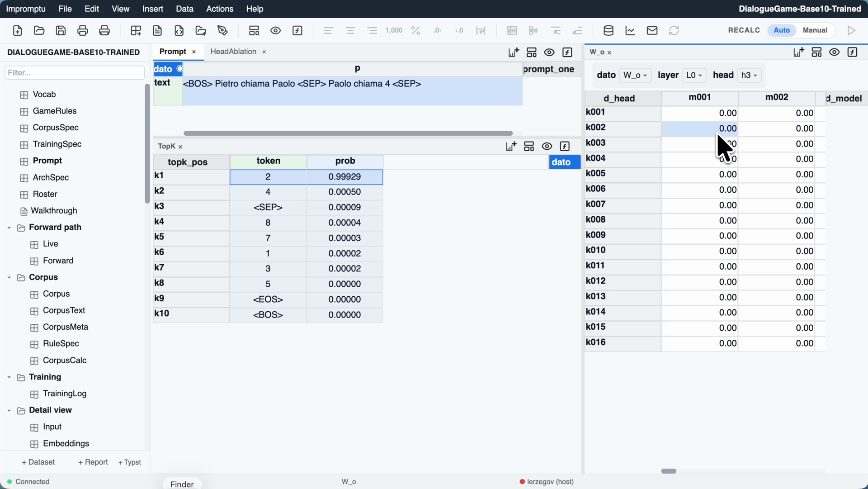Open the dato W_o dropdown

[x=635, y=75]
